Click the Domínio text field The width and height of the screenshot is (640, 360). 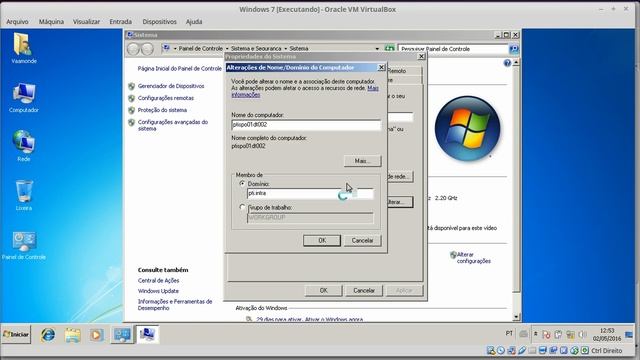coord(310,193)
